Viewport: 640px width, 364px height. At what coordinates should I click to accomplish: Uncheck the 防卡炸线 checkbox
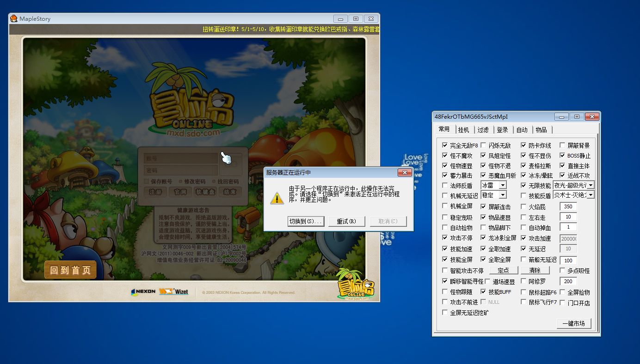pos(524,146)
